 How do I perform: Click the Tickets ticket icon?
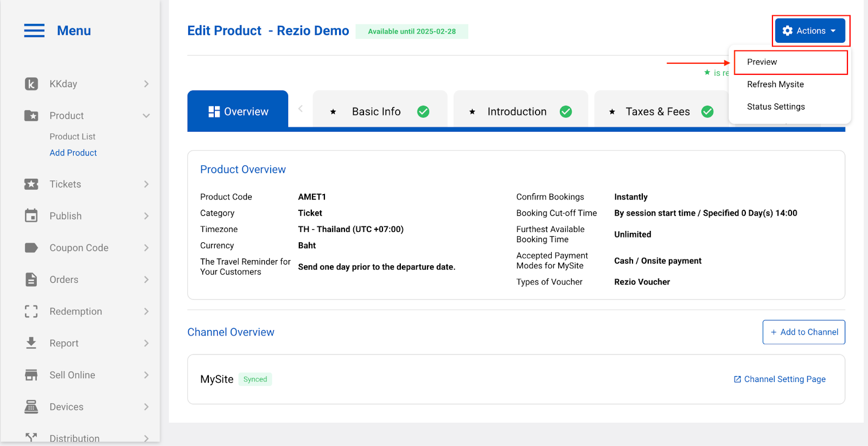pos(31,184)
